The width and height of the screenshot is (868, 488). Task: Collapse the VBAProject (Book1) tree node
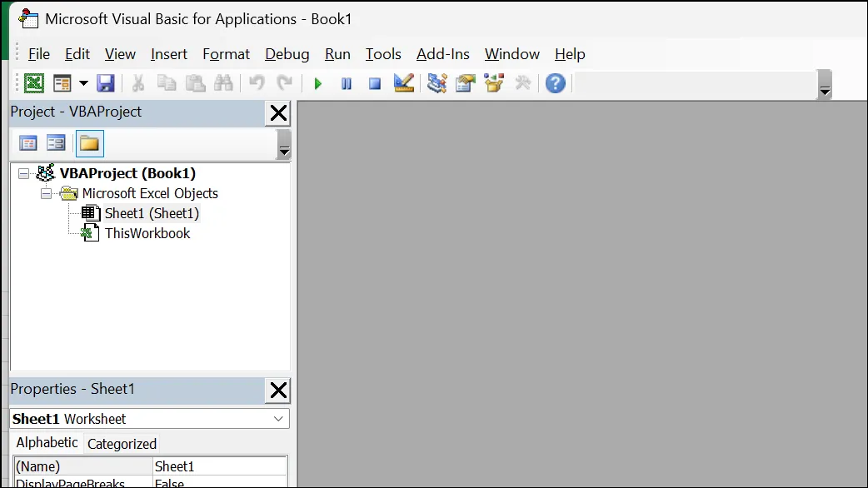pyautogui.click(x=24, y=174)
